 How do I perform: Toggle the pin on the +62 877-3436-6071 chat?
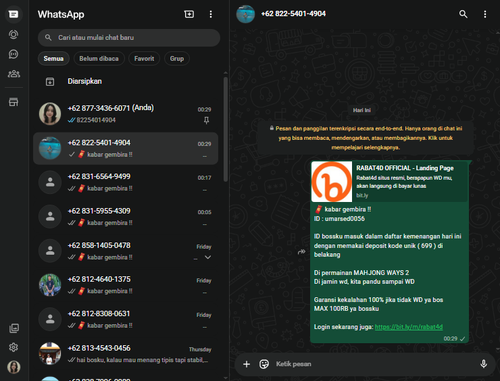(x=206, y=120)
